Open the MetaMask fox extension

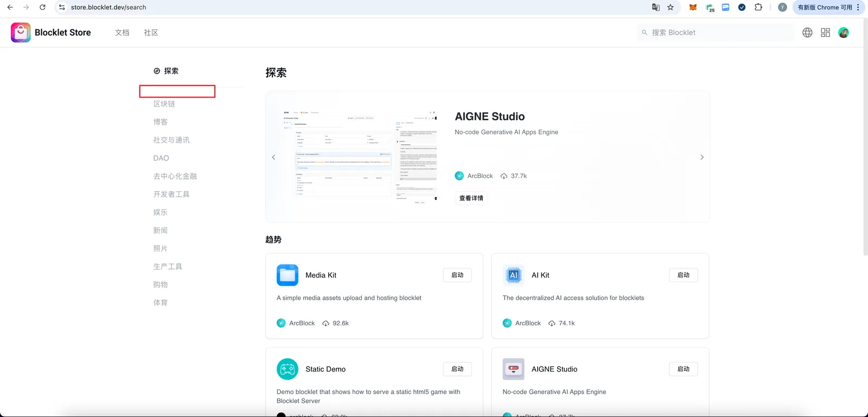click(x=693, y=8)
